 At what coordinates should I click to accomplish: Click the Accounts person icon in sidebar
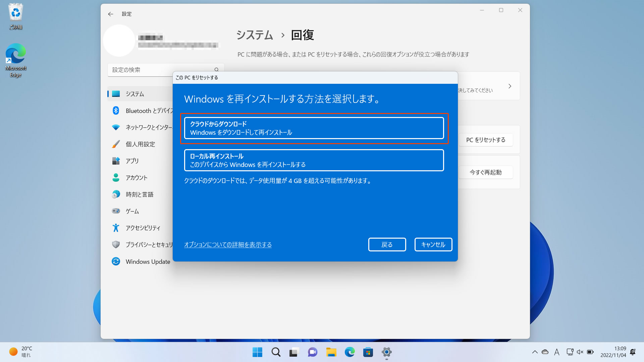[116, 178]
